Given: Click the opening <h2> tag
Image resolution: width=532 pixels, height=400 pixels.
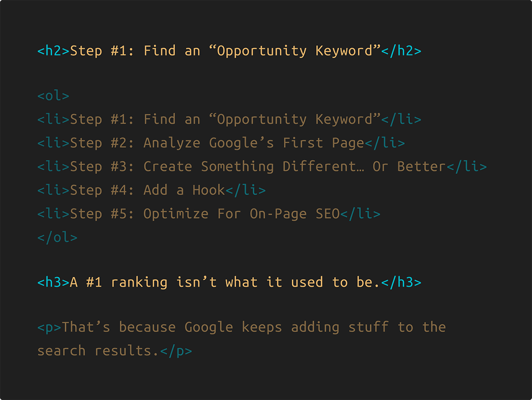Looking at the screenshot, I should [x=54, y=51].
